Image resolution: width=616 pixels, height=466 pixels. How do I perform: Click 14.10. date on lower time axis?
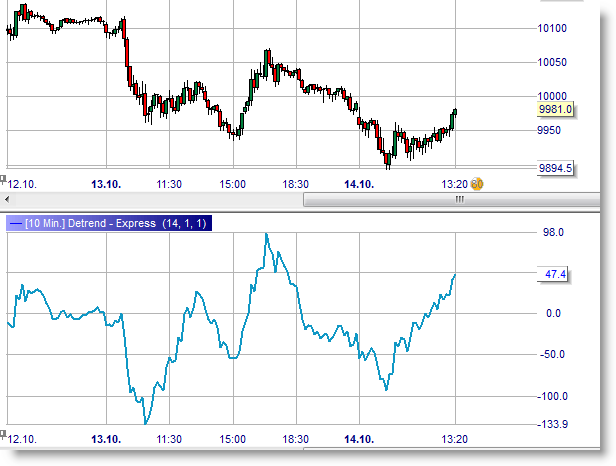click(359, 439)
